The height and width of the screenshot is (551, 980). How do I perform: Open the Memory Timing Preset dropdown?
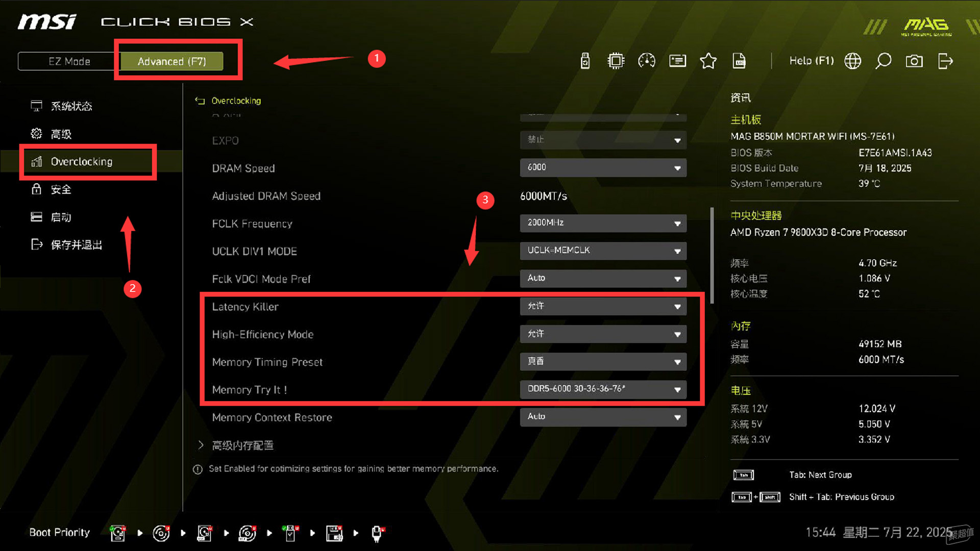click(603, 361)
